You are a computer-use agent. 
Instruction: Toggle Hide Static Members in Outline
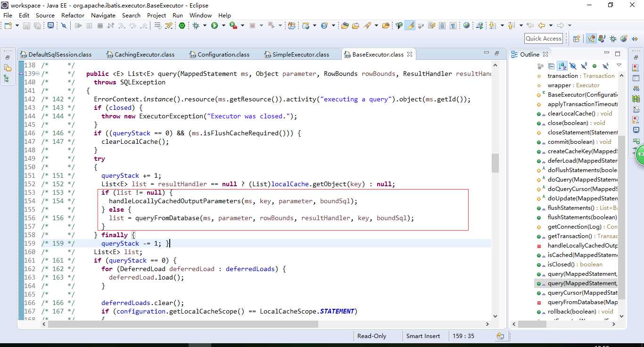(x=584, y=66)
